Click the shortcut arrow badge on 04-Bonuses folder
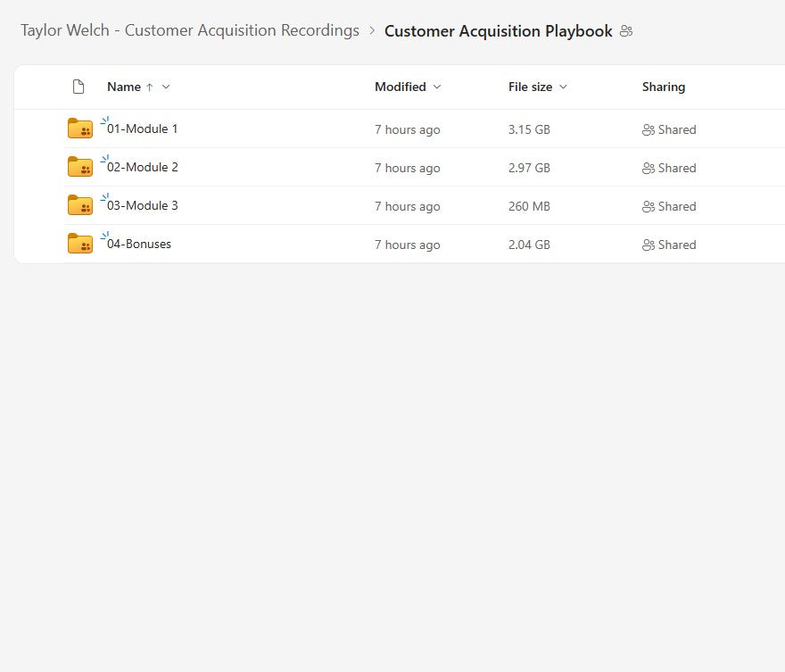785x672 pixels. tap(106, 235)
